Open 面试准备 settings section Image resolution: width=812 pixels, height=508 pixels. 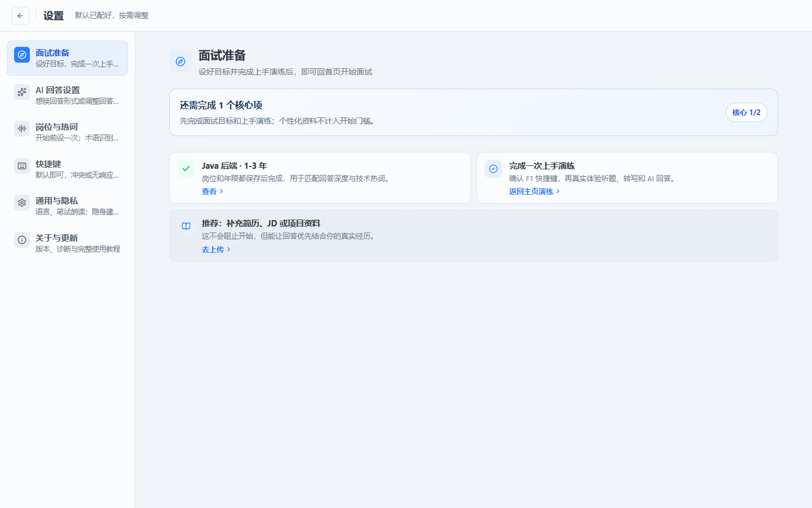tap(67, 58)
